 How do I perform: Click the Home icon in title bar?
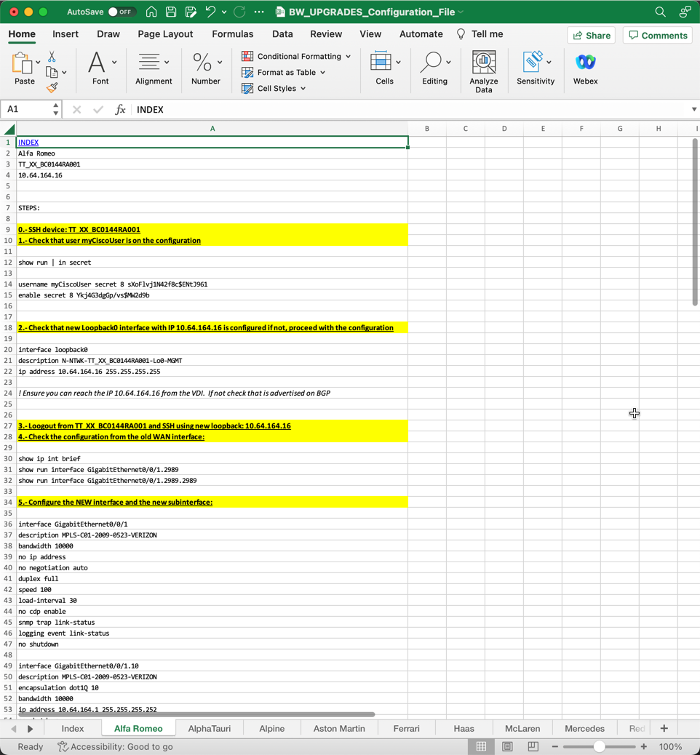pyautogui.click(x=151, y=12)
